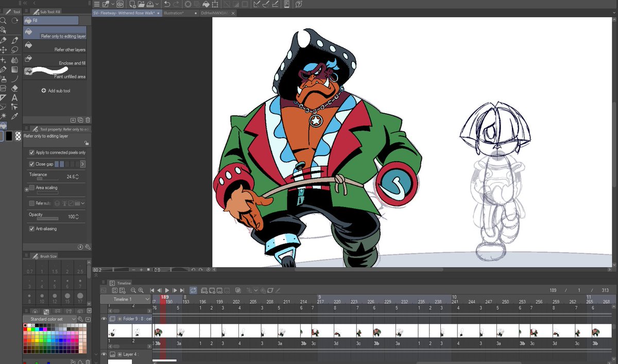Hide Layer 4 track with eye icon
This screenshot has width=618, height=364.
pyautogui.click(x=104, y=354)
